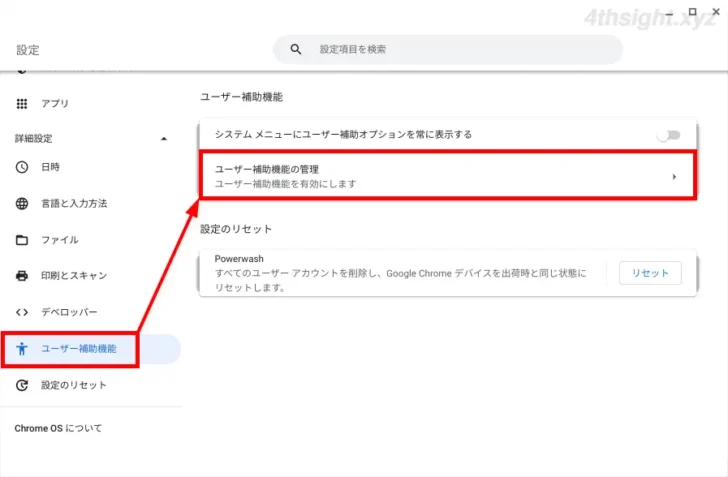Open ユーザー補助機能の管理 row title
The width and height of the screenshot is (728, 477).
click(x=266, y=170)
